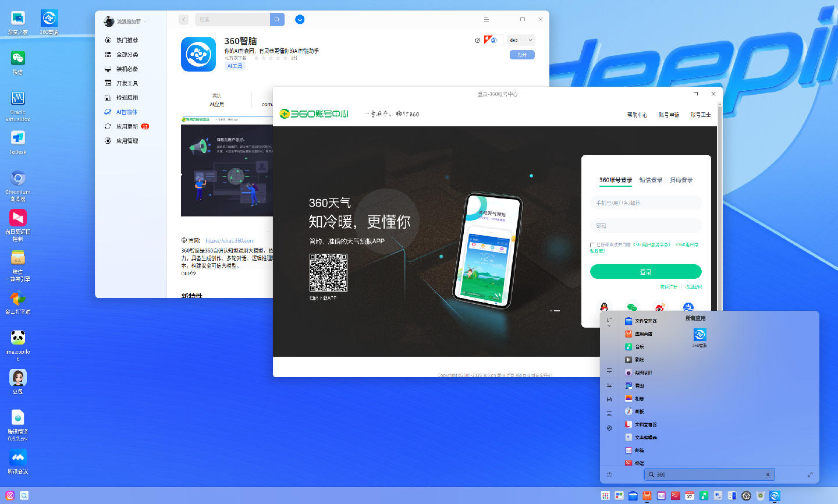Select 360账号登录 tab

click(x=616, y=180)
